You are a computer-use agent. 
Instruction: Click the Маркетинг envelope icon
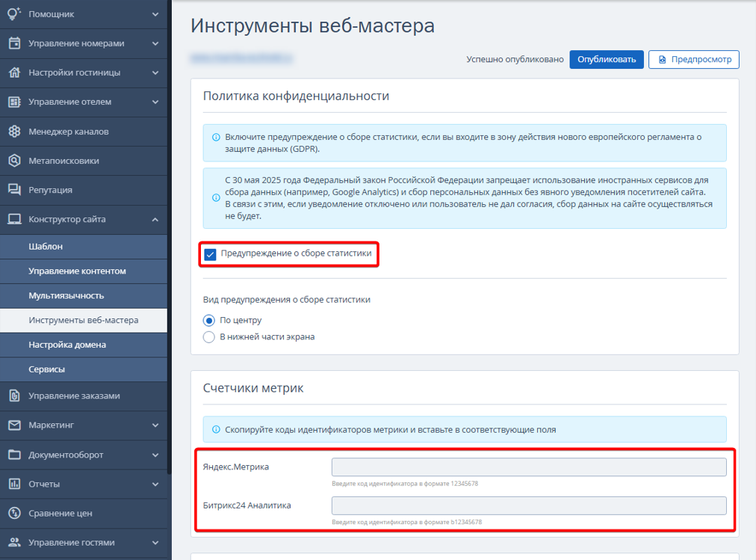(14, 425)
